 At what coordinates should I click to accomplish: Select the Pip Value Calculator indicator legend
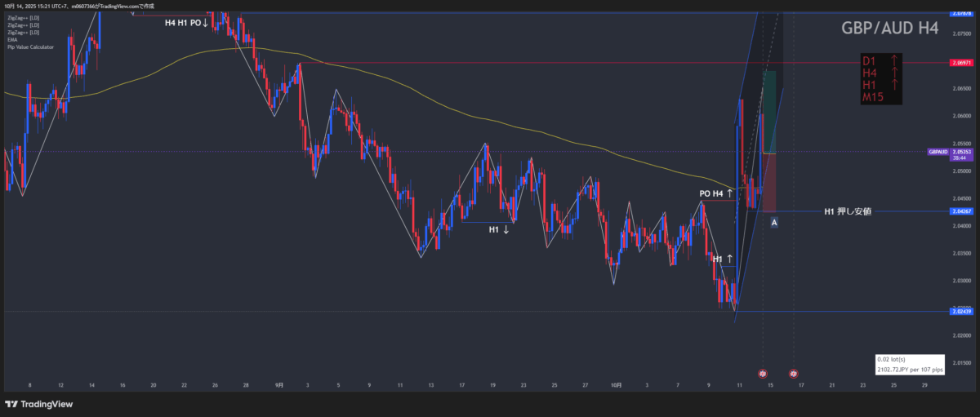pos(31,47)
